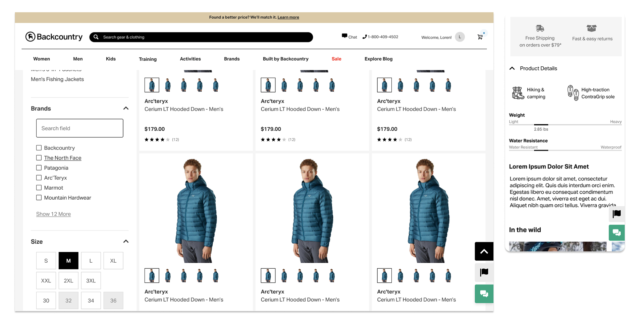Open the Kids menu
This screenshot has height=329, width=644.
pos(111,59)
